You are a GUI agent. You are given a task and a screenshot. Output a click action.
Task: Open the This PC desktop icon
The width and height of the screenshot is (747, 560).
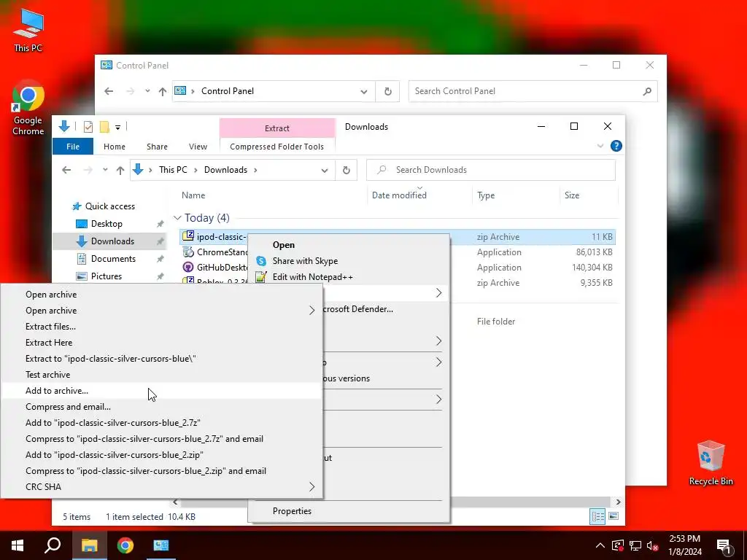(x=28, y=30)
